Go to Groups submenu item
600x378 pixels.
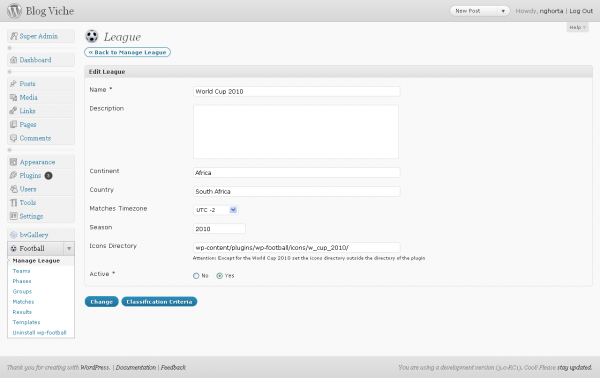pyautogui.click(x=22, y=292)
